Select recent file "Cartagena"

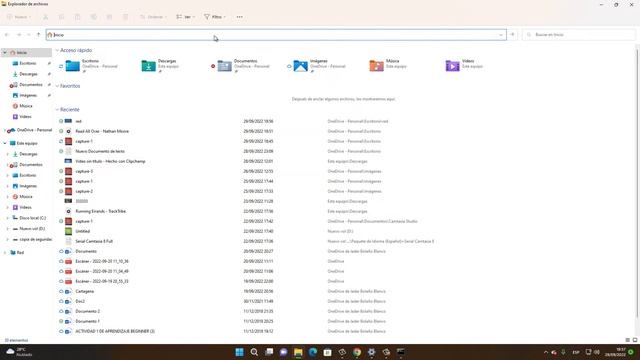click(x=84, y=291)
